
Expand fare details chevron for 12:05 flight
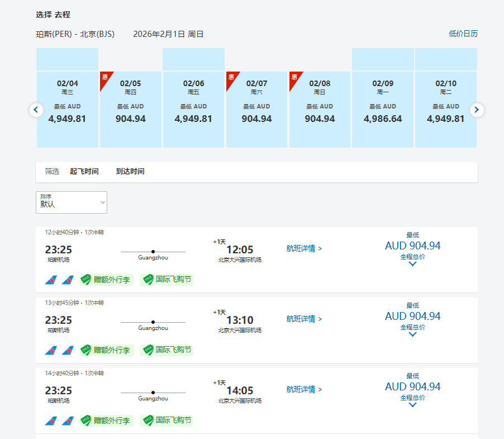point(412,264)
